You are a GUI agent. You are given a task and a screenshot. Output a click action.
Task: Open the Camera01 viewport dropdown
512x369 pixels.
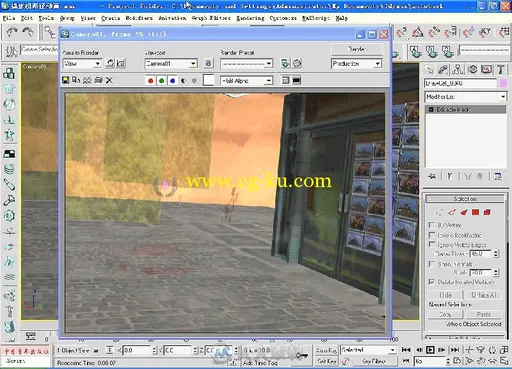(171, 63)
